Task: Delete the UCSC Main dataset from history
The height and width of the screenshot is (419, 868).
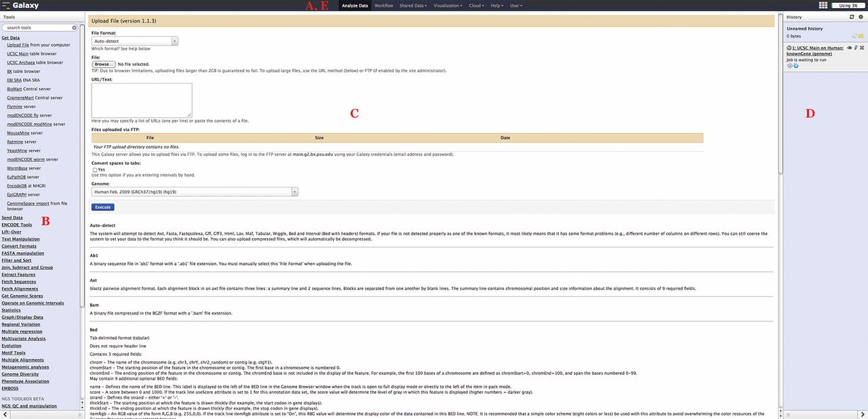Action: 862,48
